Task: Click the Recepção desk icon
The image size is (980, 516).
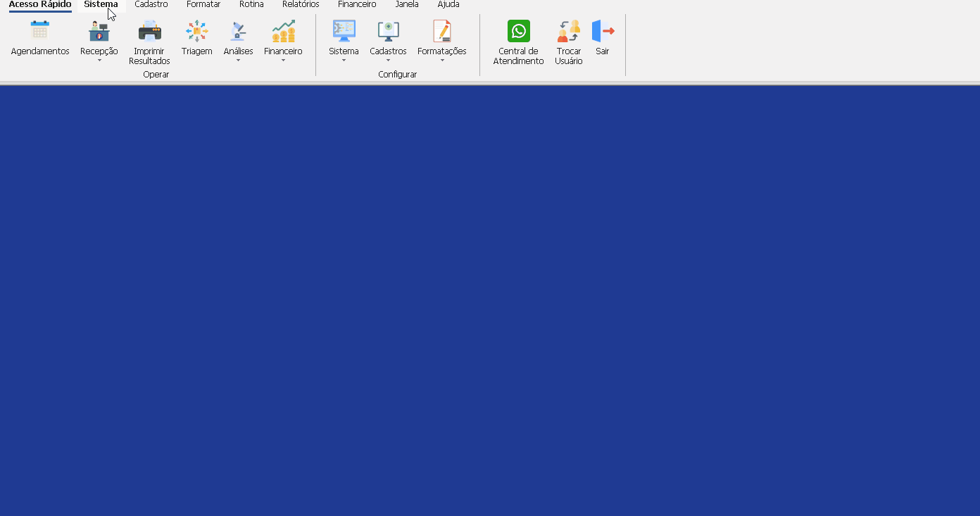Action: click(x=99, y=31)
